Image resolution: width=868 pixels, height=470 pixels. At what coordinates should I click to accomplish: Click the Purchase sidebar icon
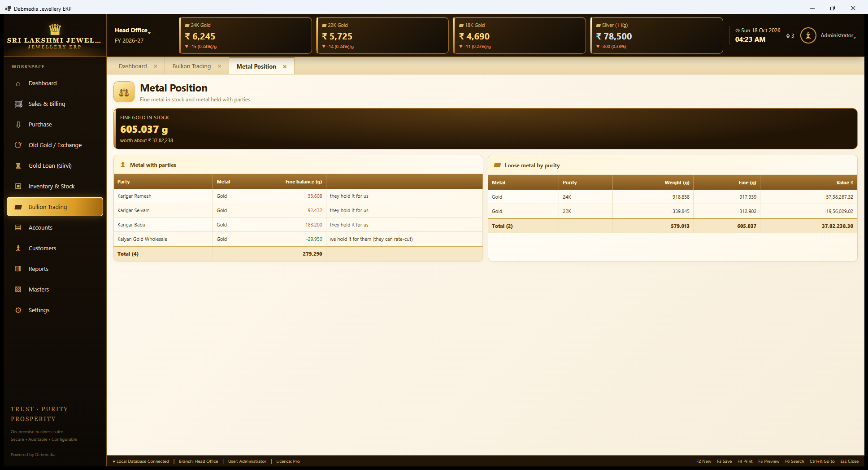(x=18, y=125)
